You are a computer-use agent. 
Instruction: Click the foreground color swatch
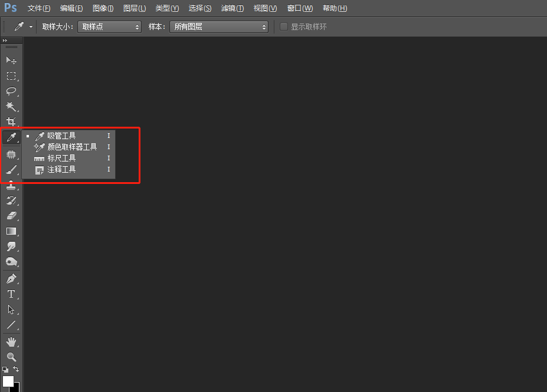[8, 381]
